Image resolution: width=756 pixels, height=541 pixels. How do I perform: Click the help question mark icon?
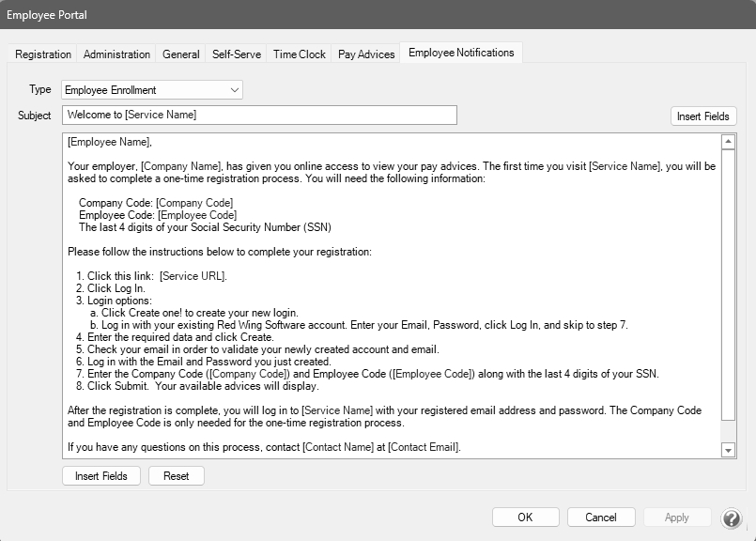click(x=731, y=518)
